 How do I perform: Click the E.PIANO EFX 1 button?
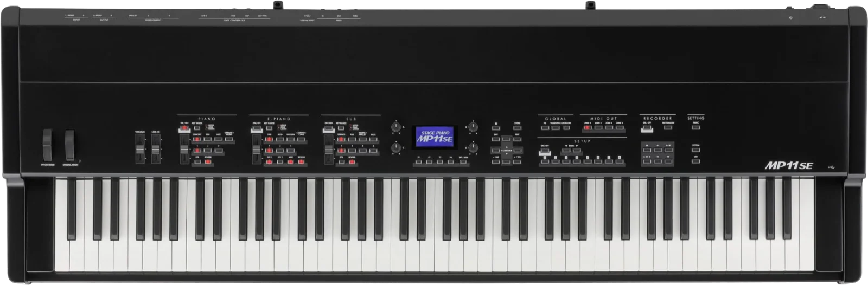(x=269, y=161)
